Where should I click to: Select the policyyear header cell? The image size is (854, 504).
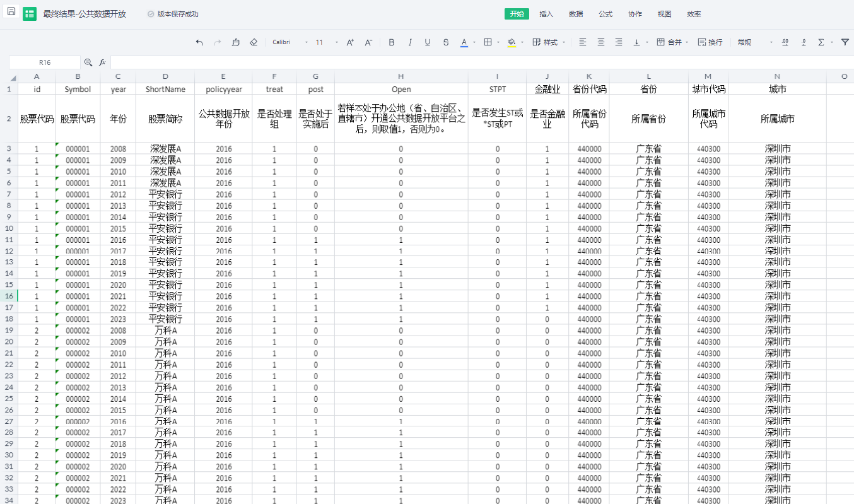pos(223,89)
